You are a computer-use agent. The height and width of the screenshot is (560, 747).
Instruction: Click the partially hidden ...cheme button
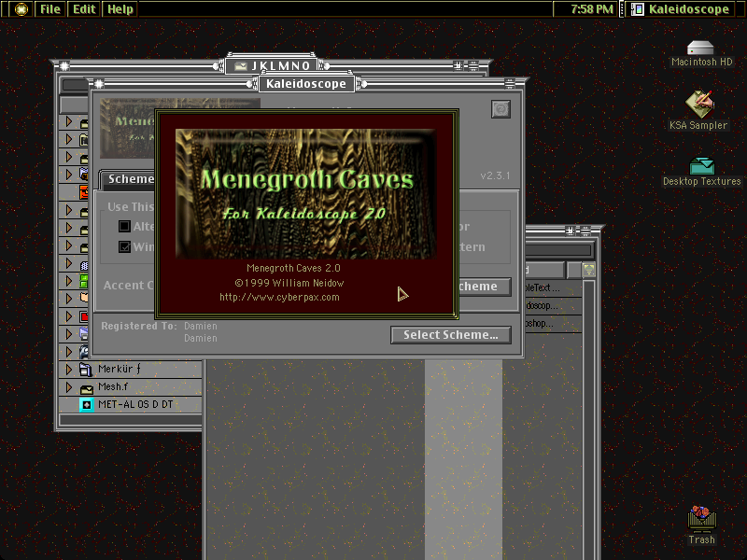coord(485,287)
